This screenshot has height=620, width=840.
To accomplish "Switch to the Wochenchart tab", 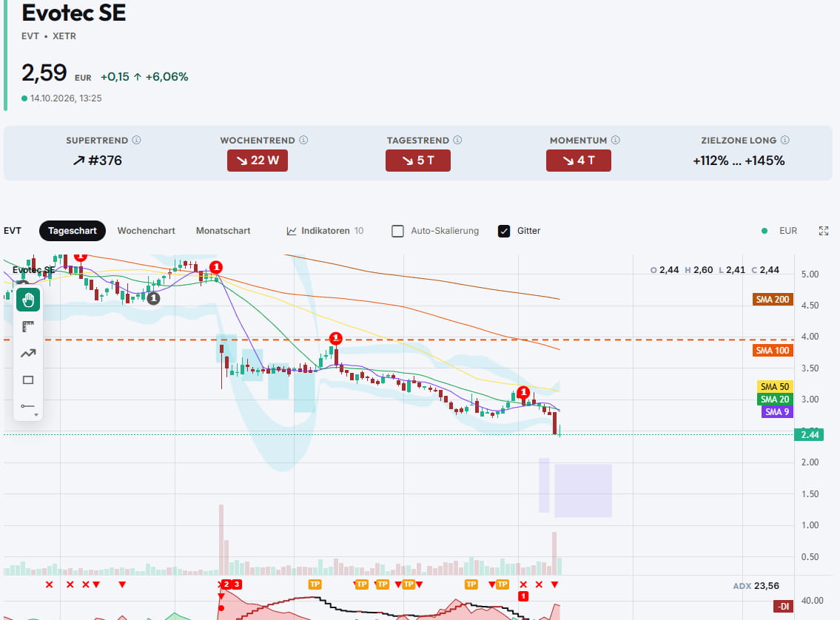I will pyautogui.click(x=147, y=231).
